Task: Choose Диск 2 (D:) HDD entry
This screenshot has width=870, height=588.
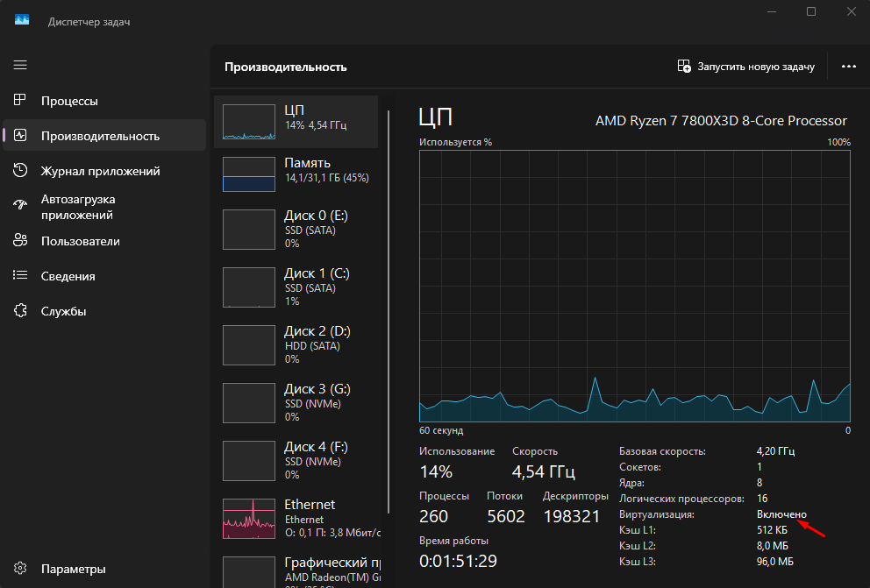Action: point(296,344)
